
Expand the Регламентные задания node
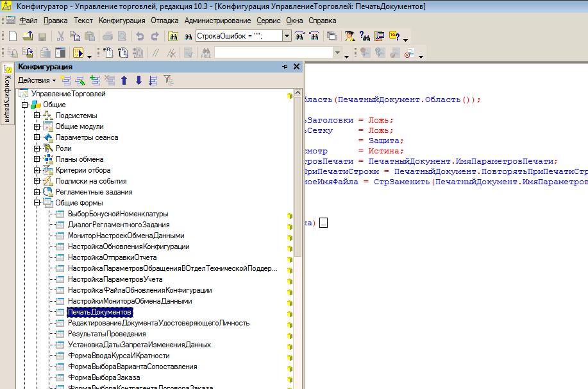coord(37,192)
